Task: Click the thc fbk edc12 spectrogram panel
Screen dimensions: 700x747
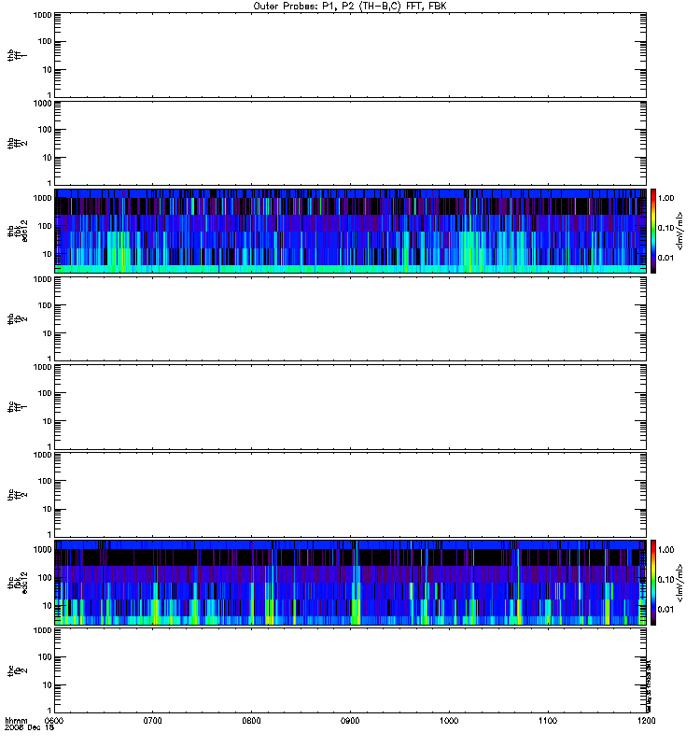Action: click(351, 582)
